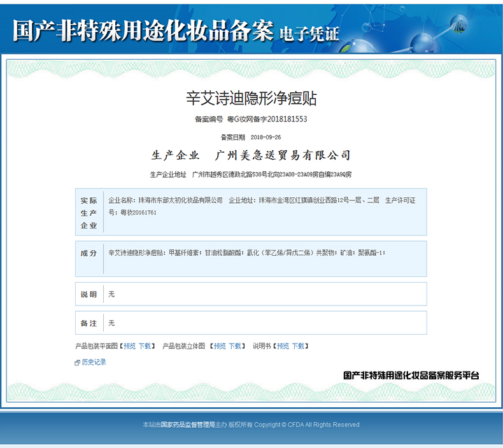Click the 成分 row label
This screenshot has height=448, width=503.
pyautogui.click(x=89, y=253)
